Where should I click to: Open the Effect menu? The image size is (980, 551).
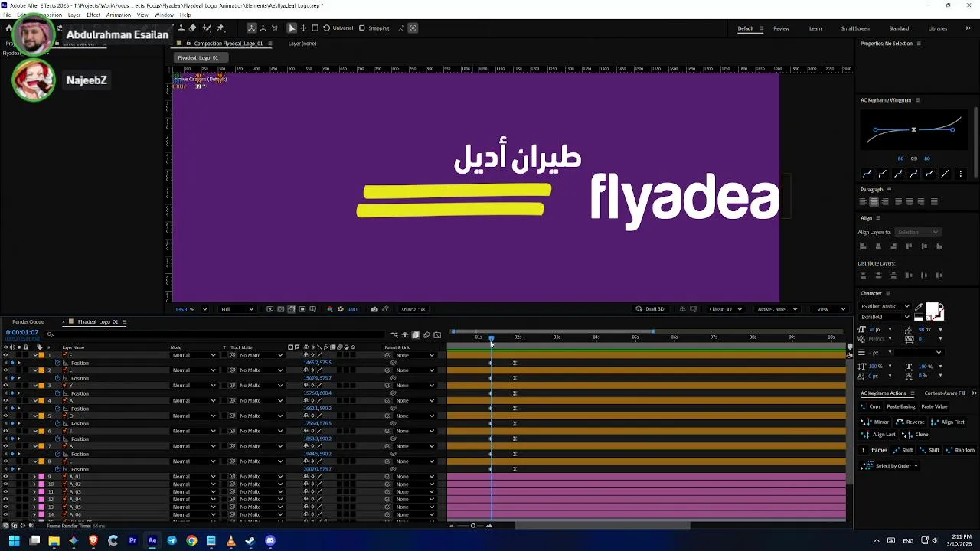click(x=93, y=15)
